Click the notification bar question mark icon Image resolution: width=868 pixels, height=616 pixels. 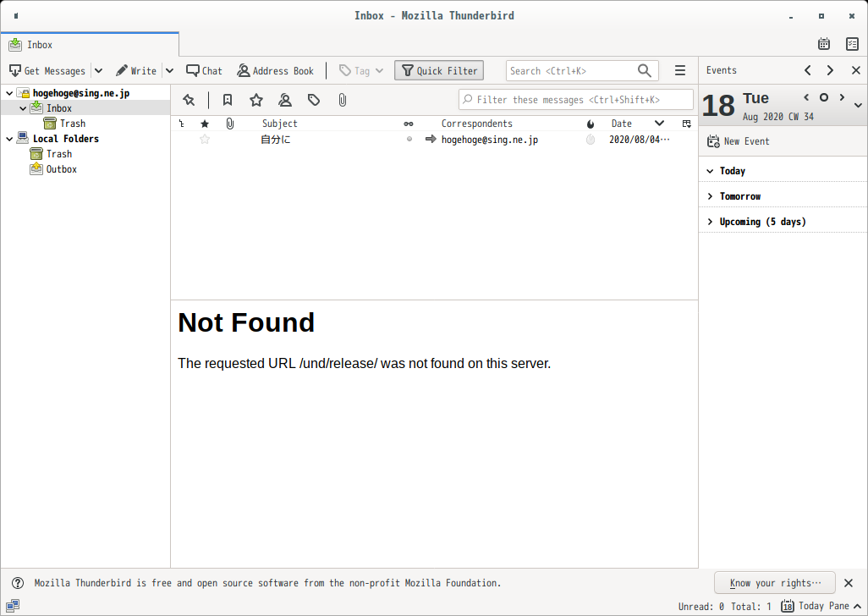18,583
